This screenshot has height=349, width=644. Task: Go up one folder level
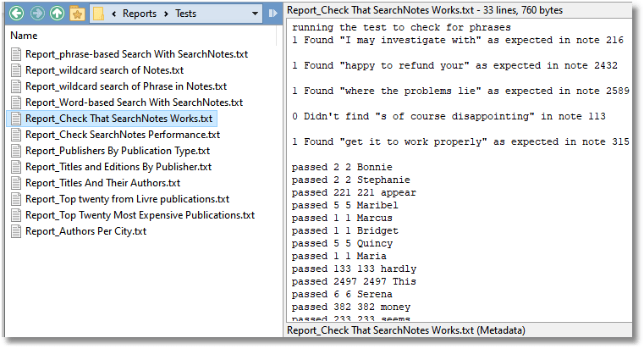click(57, 14)
